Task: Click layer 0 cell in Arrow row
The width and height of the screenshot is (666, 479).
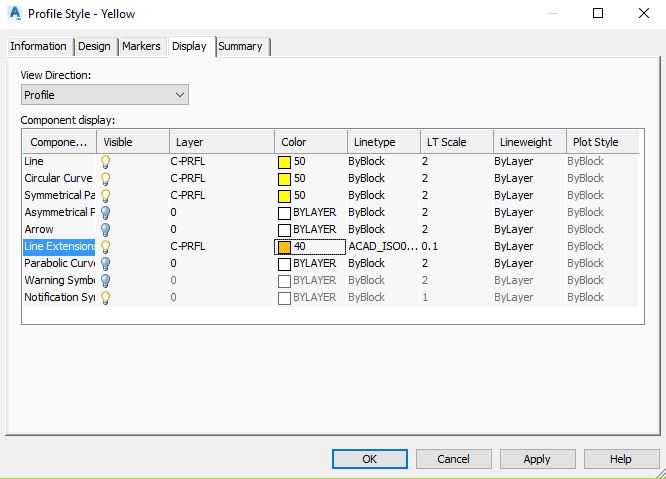Action: tap(173, 229)
